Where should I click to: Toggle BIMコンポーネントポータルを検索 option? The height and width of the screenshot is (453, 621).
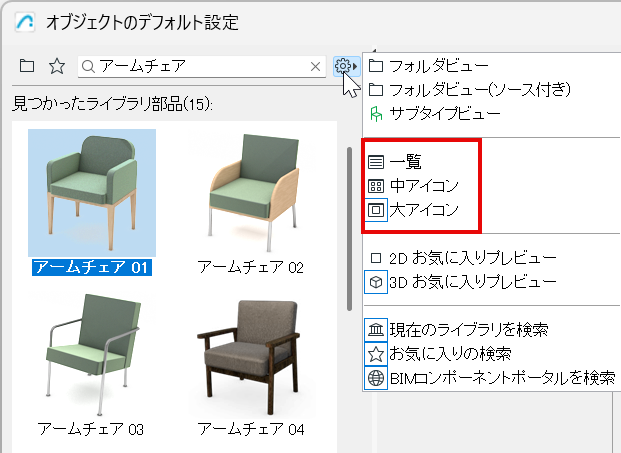click(x=490, y=378)
